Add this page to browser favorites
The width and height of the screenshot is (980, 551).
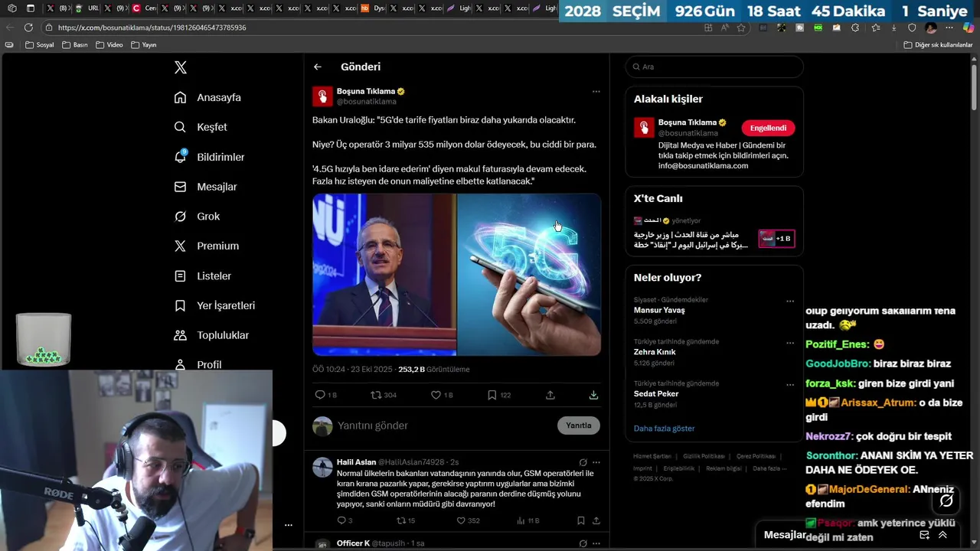pyautogui.click(x=741, y=28)
